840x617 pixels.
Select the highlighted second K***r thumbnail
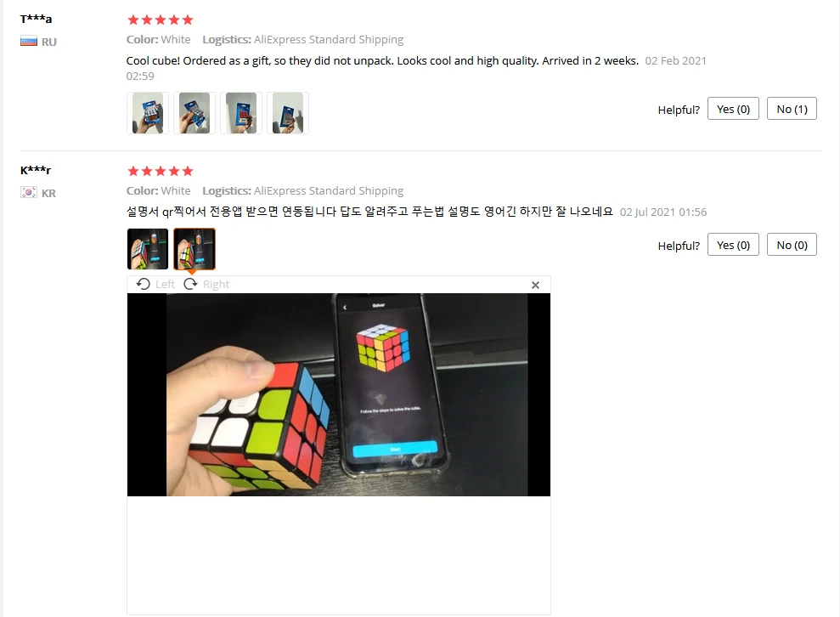pyautogui.click(x=194, y=249)
